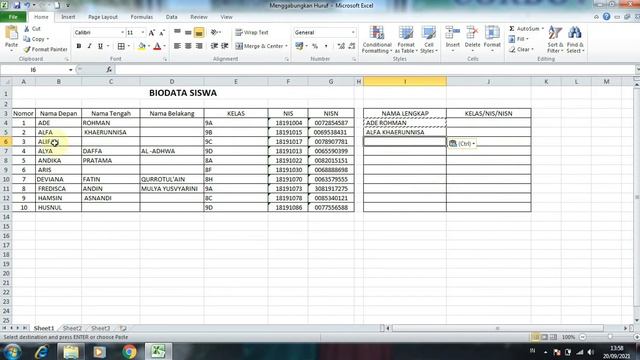Click the Top Align icon
Image resolution: width=640 pixels, height=360 pixels.
pos(177,32)
